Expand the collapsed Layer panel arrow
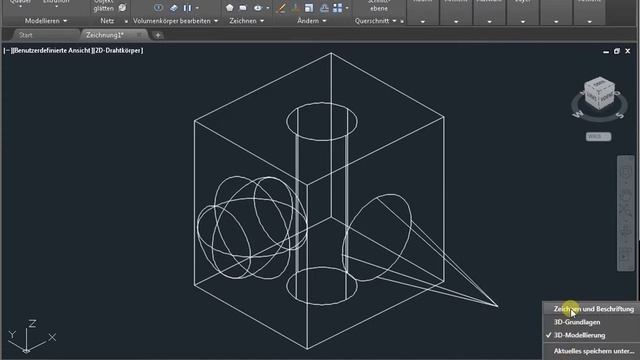640x360 pixels. 523,21
